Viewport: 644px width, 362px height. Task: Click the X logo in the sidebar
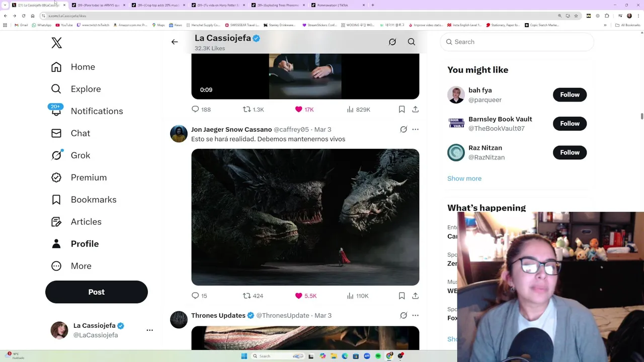coord(56,43)
